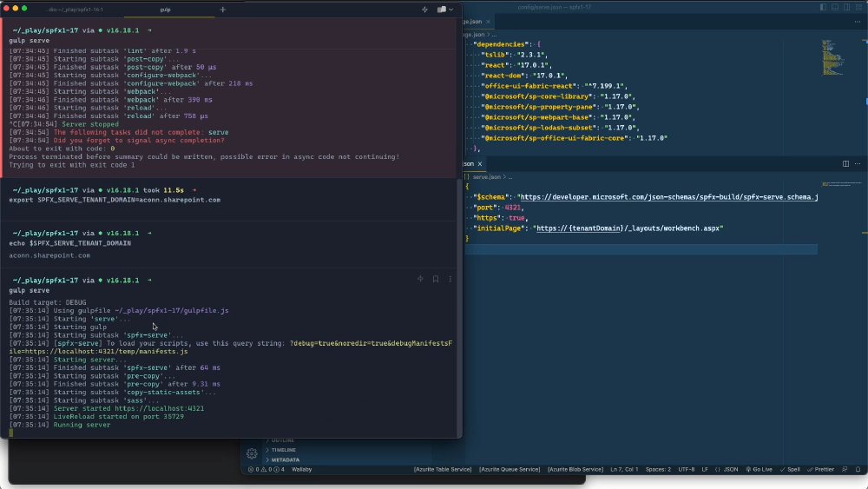Open the three-dots menu on gulp serve block

point(450,279)
